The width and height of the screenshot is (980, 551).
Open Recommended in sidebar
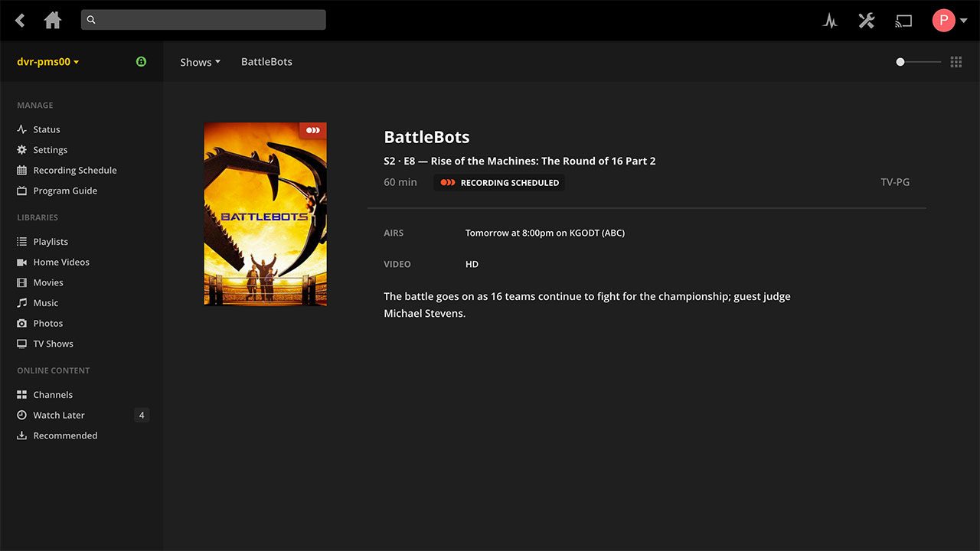click(x=65, y=435)
